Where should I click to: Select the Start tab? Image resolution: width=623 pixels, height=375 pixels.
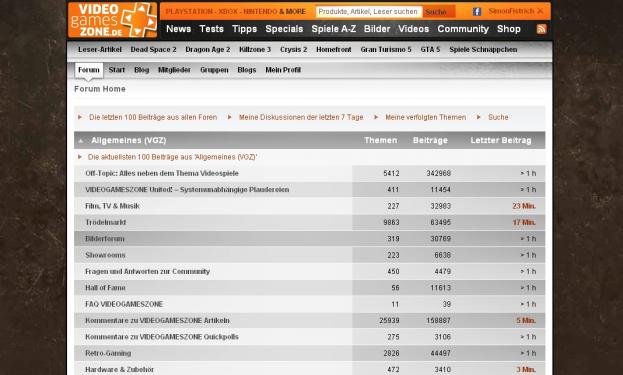point(117,70)
